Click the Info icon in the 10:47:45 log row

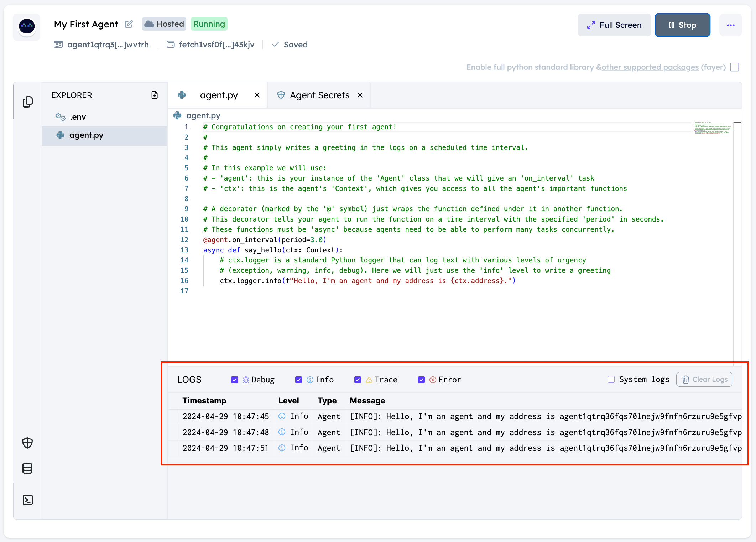(282, 416)
